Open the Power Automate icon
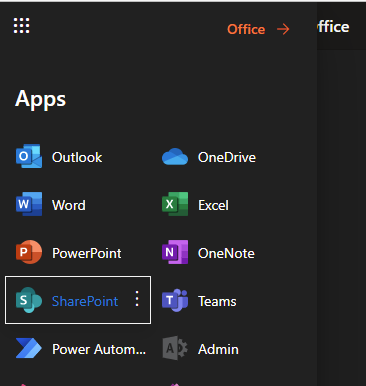The image size is (366, 386). click(29, 348)
